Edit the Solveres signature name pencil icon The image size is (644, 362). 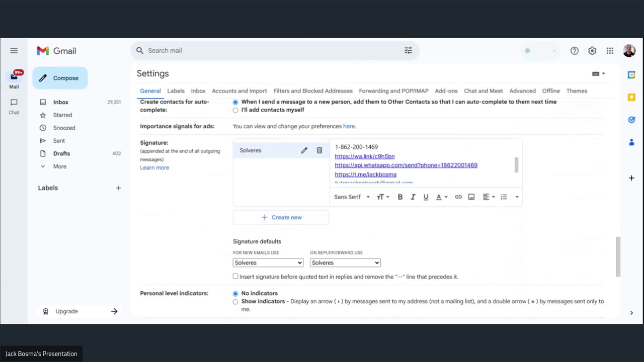coord(304,150)
